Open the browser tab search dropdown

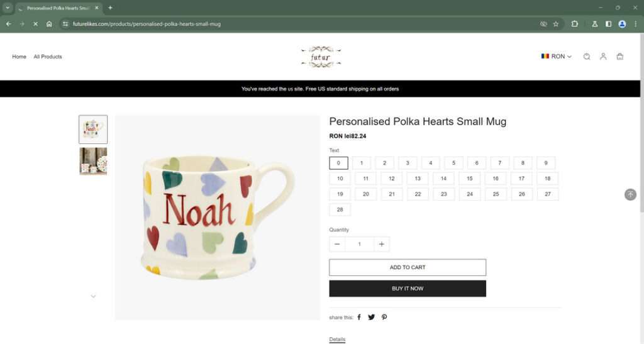pos(8,8)
